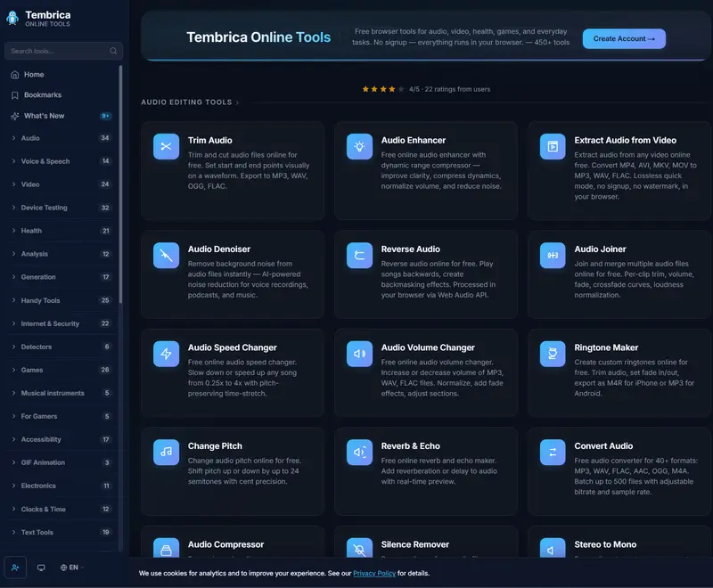This screenshot has height=588, width=713.
Task: Expand the Accessibility category
Action: coord(61,439)
